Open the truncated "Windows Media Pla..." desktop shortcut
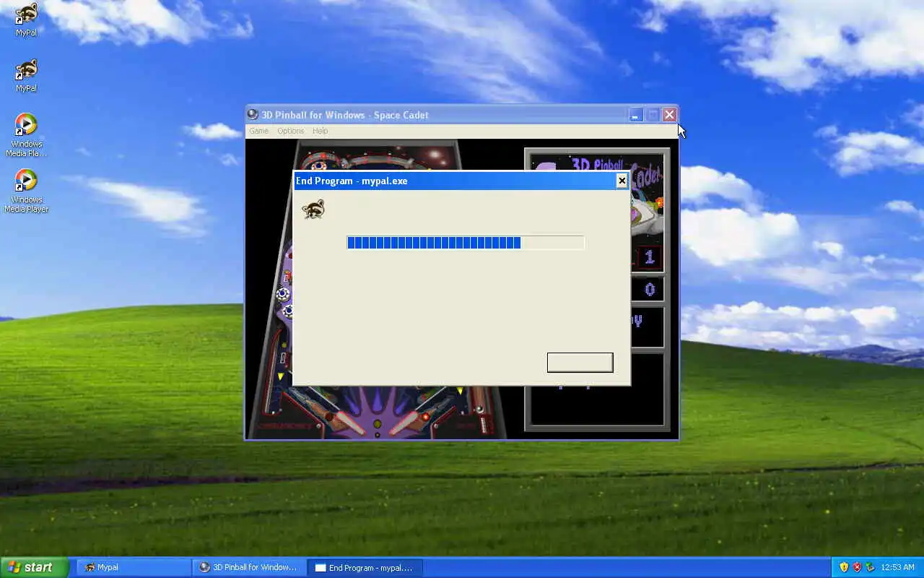Viewport: 924px width, 578px height. click(26, 134)
